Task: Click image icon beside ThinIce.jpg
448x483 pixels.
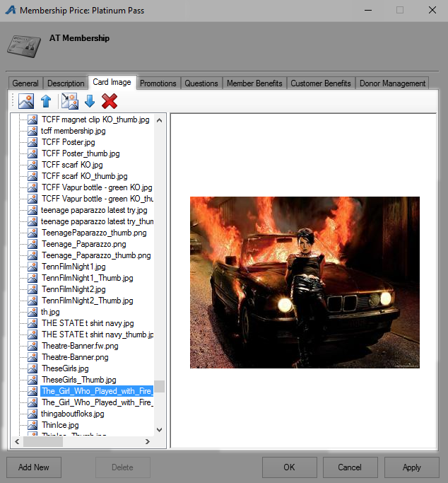Action: pyautogui.click(x=33, y=425)
